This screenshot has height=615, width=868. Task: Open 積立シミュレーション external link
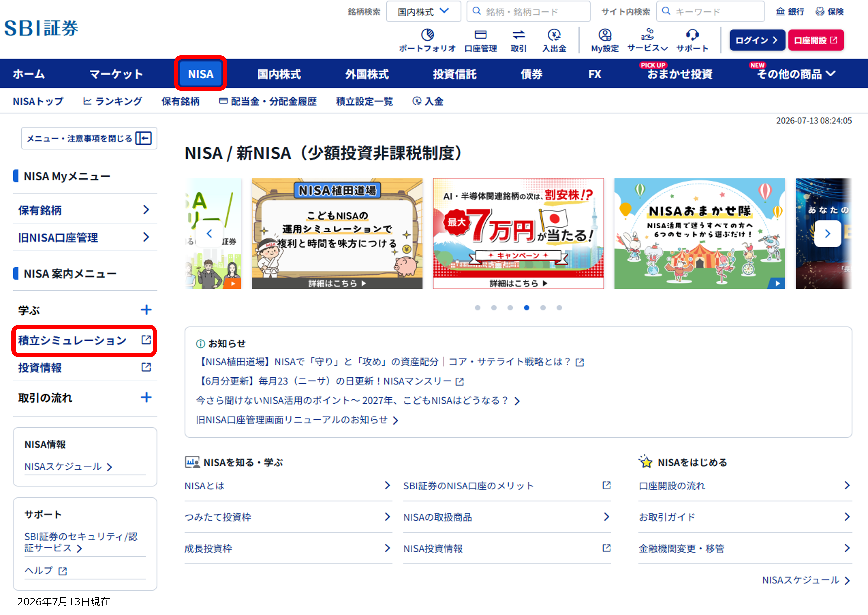pyautogui.click(x=85, y=340)
